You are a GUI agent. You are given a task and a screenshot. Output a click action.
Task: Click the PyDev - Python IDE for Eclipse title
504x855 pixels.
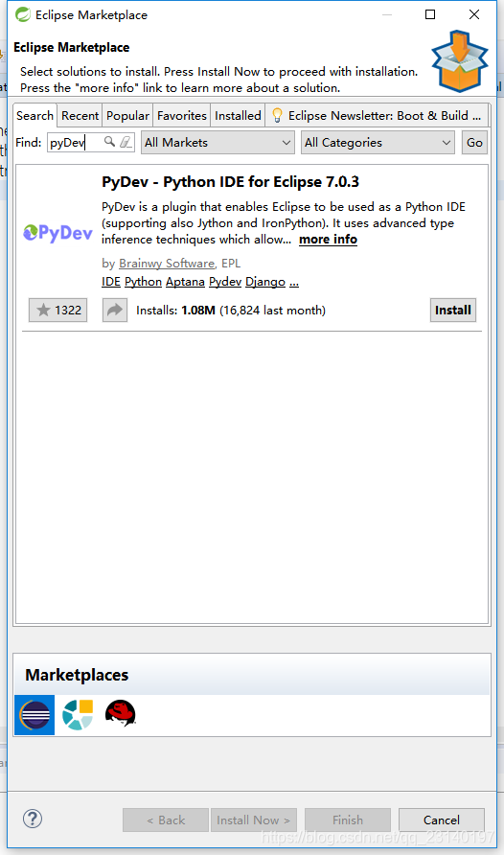point(230,181)
